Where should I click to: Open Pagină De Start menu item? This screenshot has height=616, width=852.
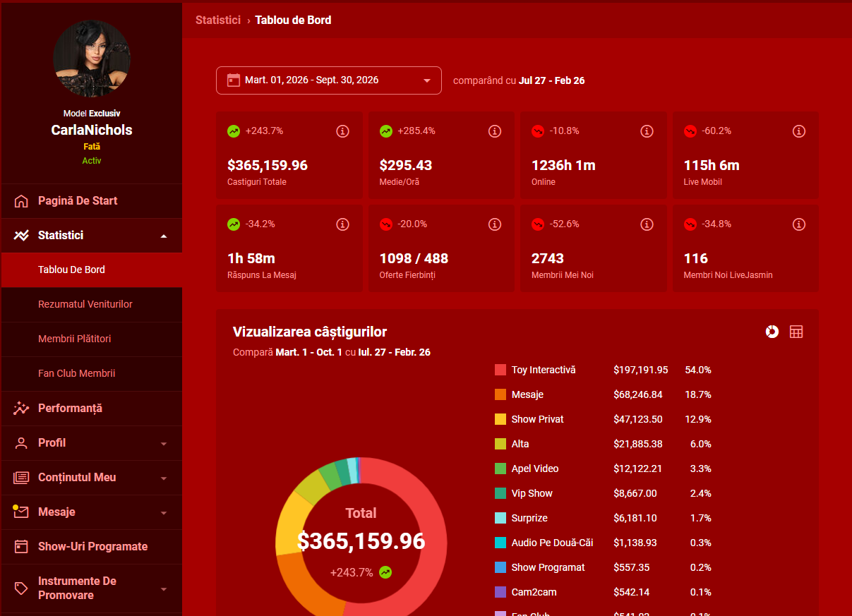(92, 201)
